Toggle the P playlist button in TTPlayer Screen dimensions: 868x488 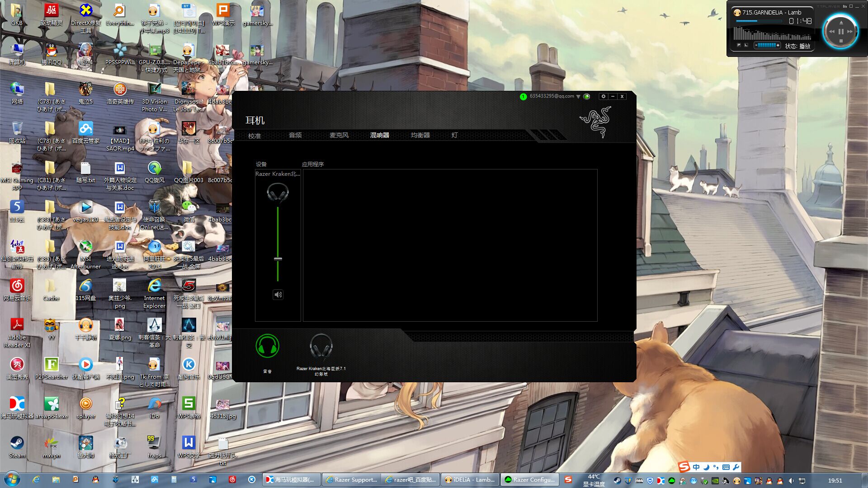pyautogui.click(x=739, y=45)
